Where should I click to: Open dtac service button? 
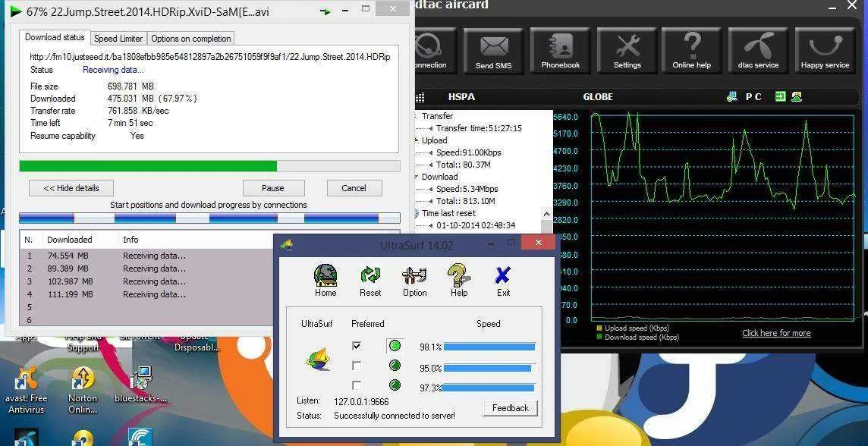pyautogui.click(x=759, y=51)
